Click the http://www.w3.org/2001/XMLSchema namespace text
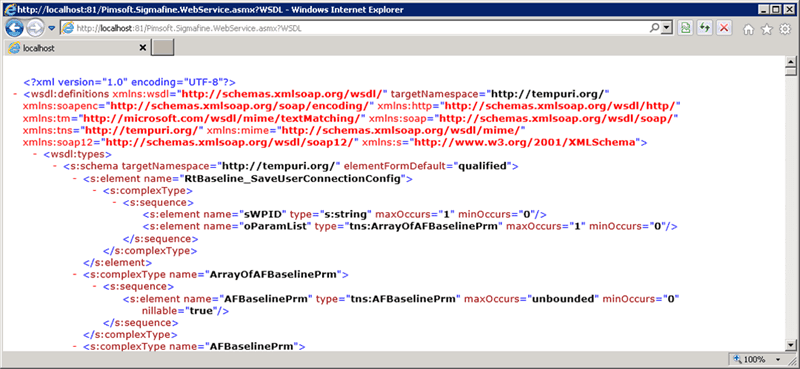Viewport: 800px width, 369px height. 525,142
